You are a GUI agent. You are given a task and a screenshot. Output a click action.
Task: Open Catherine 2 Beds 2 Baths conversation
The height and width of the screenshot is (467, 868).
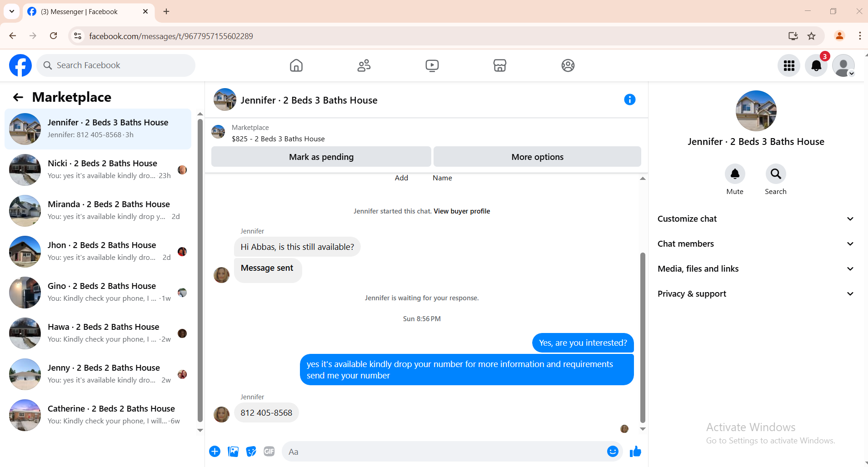point(98,415)
